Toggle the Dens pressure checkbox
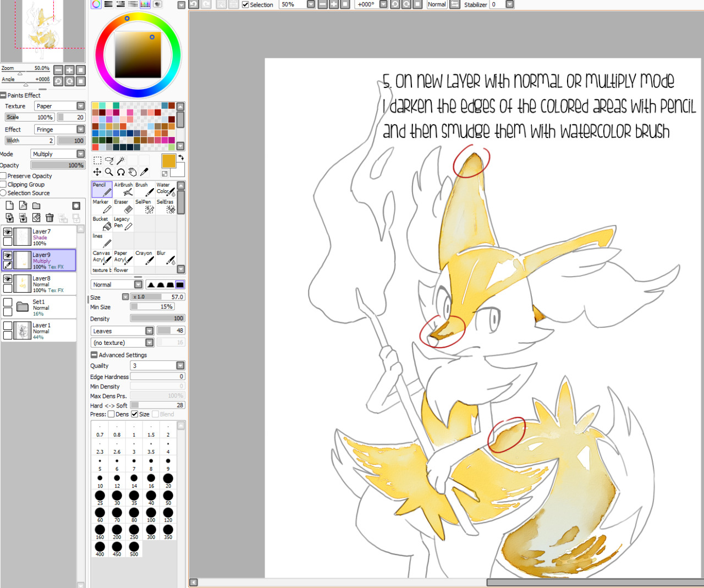The height and width of the screenshot is (588, 704). pyautogui.click(x=111, y=414)
